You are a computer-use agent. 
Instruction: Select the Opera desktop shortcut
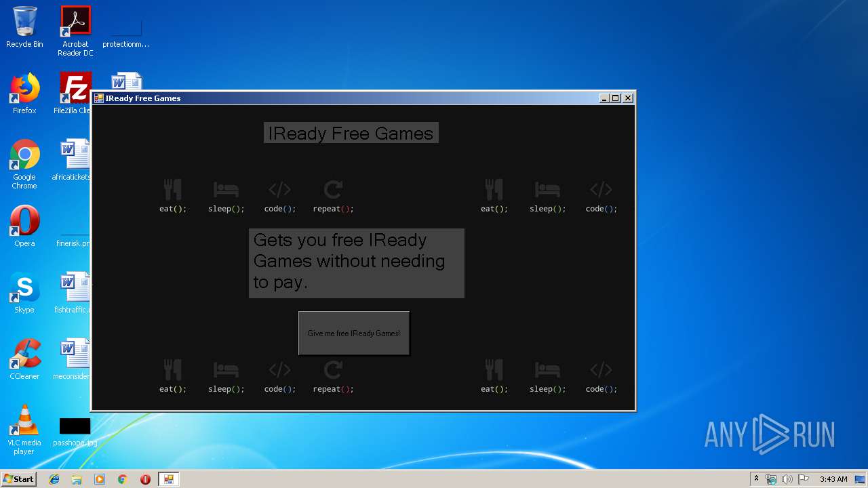click(24, 227)
